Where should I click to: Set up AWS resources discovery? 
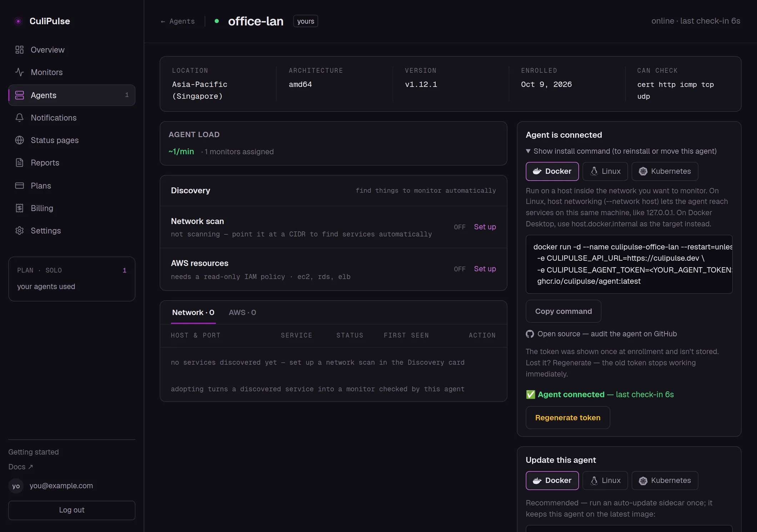coord(485,269)
